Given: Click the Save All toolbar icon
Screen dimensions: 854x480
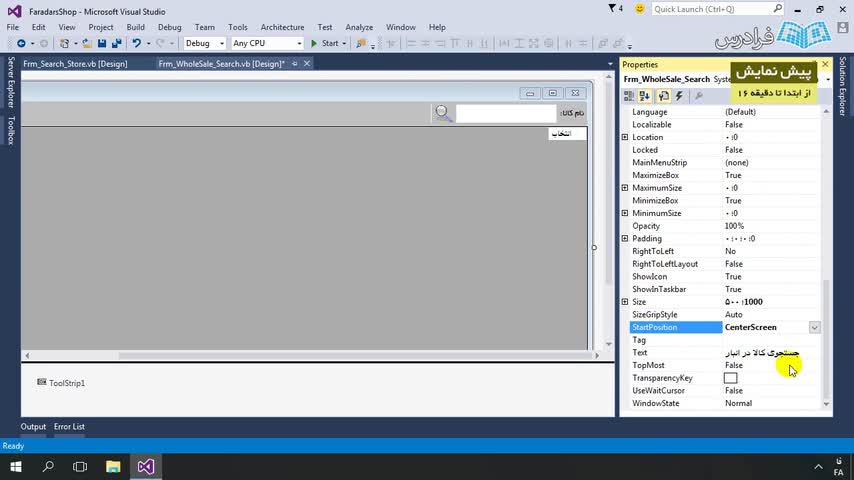Looking at the screenshot, I should coord(117,44).
